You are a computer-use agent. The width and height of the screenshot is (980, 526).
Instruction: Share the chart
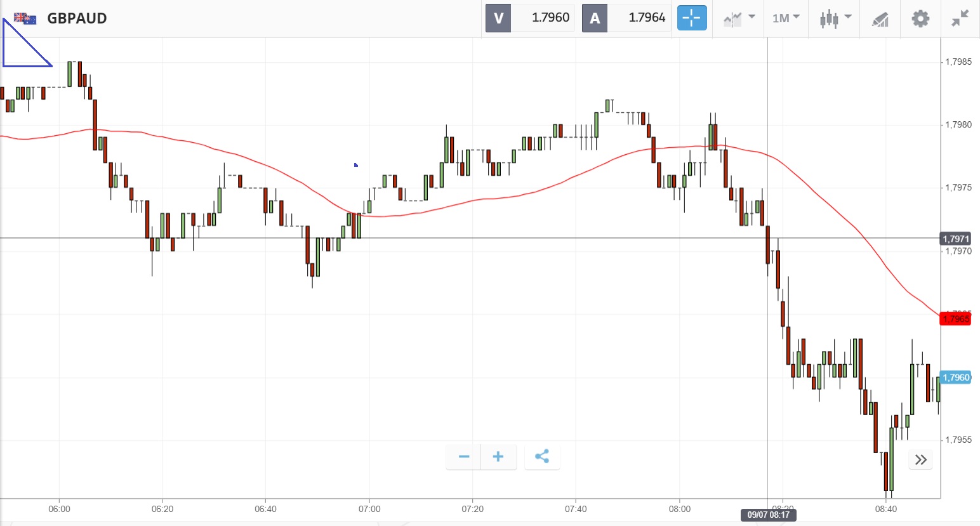click(542, 457)
